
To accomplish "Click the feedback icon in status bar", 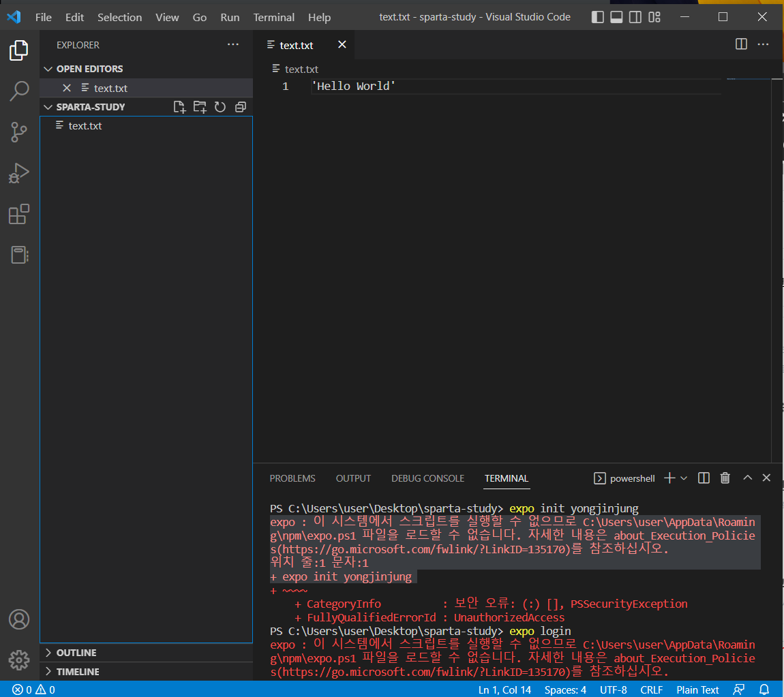I will [738, 690].
